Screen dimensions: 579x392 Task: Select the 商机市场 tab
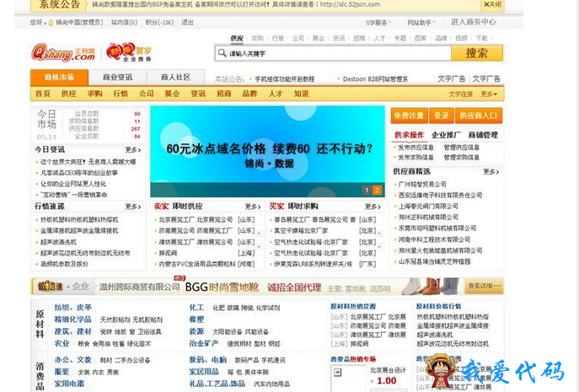tap(60, 78)
